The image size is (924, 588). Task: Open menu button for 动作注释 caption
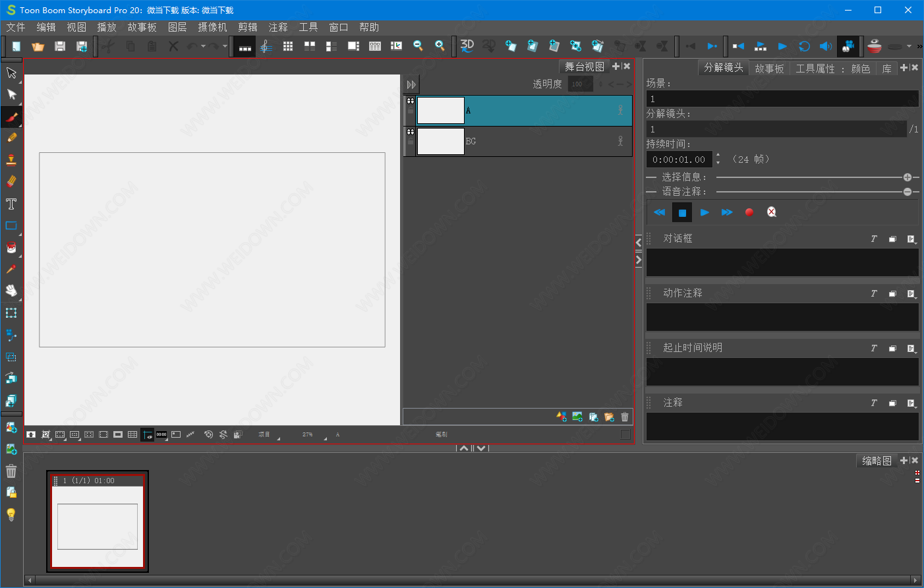point(911,293)
